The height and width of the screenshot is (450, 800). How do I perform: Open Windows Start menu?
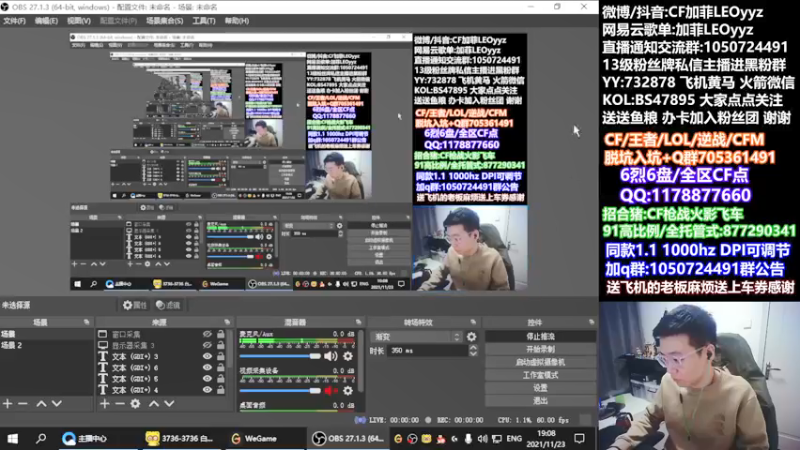[13, 438]
